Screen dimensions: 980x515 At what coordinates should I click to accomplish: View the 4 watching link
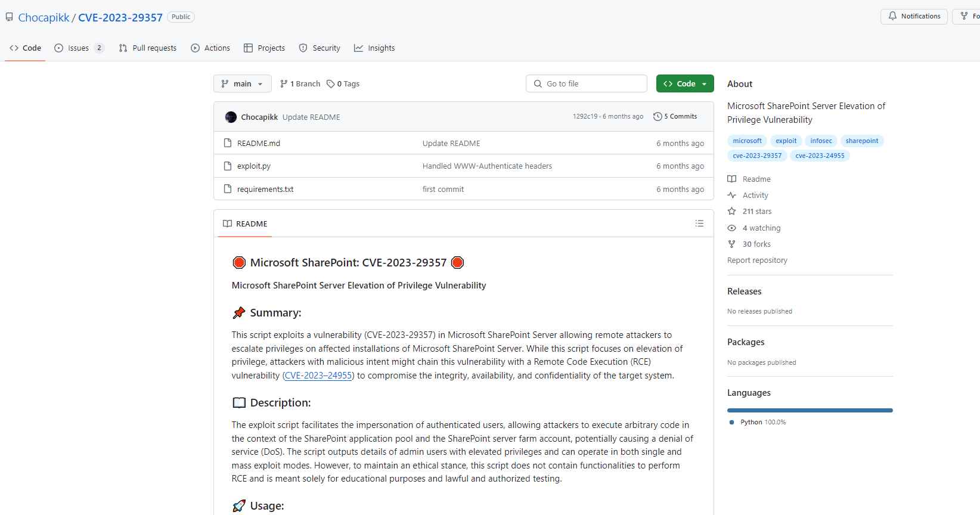[x=761, y=228]
